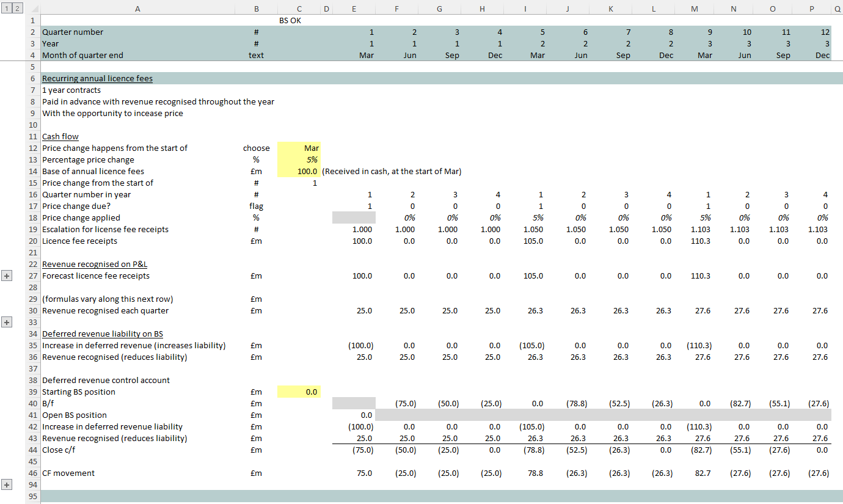Expand the grouped rows at row 94

tap(7, 484)
